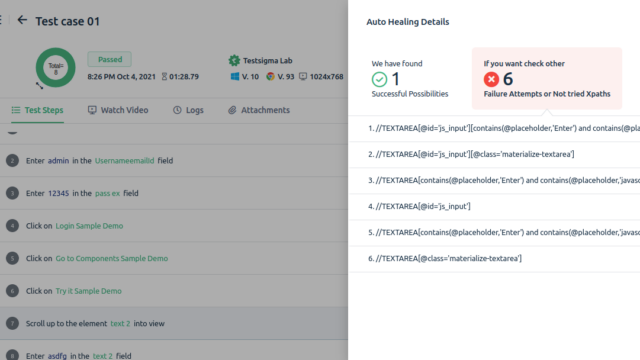Open the Logs tab

pyautogui.click(x=188, y=110)
